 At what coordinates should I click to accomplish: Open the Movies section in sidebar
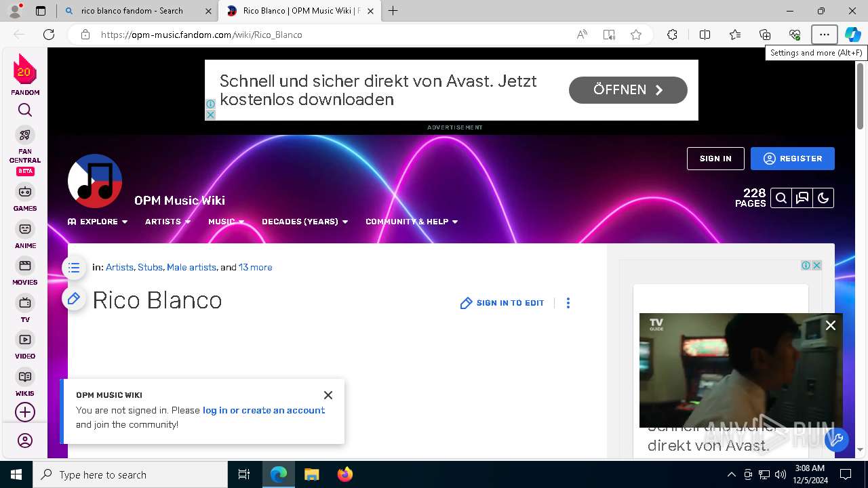(25, 271)
